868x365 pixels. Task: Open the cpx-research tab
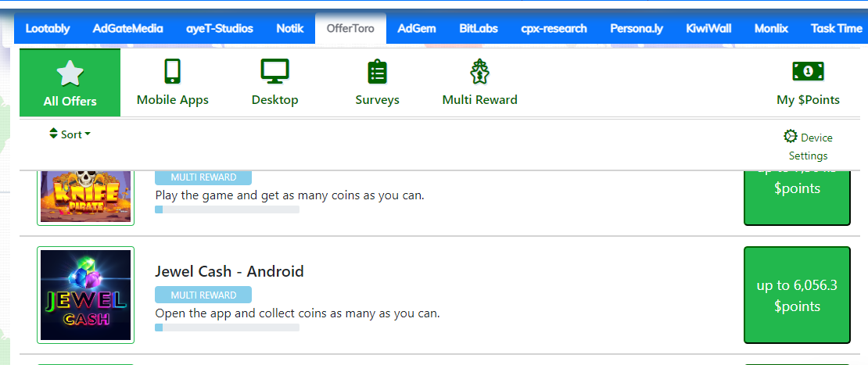pos(554,29)
